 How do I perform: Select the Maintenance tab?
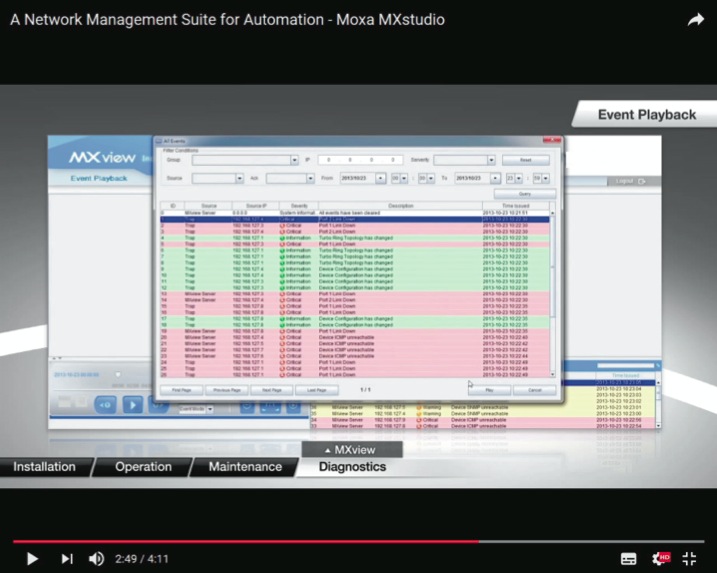pos(245,467)
